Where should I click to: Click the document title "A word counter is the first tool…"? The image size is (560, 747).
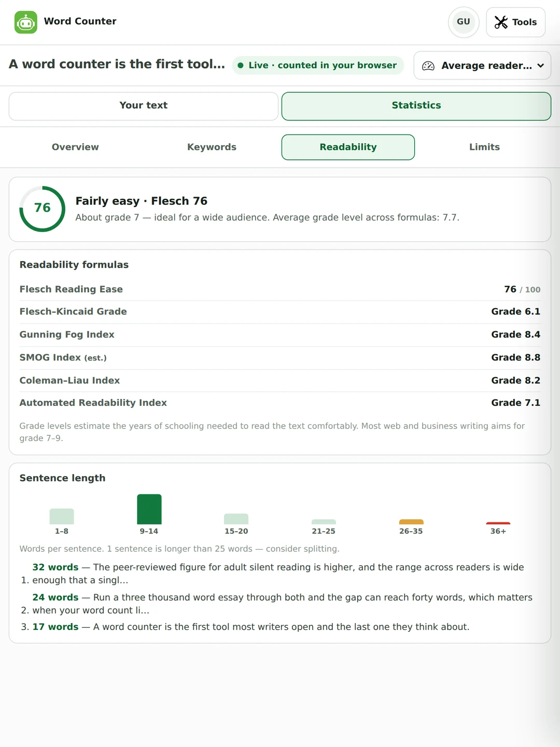coord(117,64)
